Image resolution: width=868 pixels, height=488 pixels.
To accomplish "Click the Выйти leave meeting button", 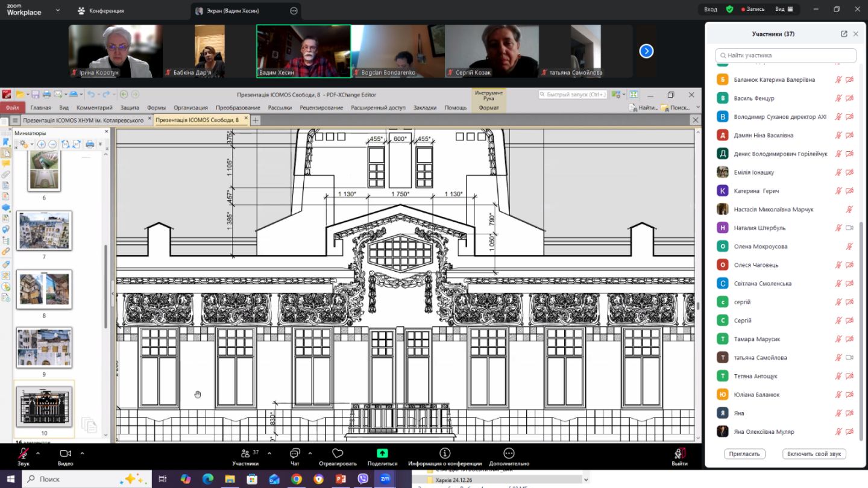I will pyautogui.click(x=679, y=457).
